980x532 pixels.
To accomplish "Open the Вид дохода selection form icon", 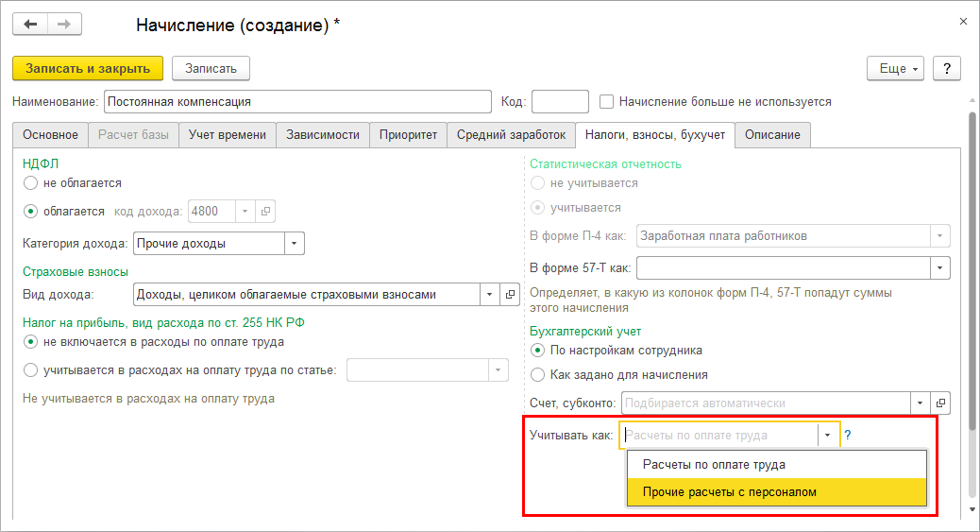I will (511, 294).
